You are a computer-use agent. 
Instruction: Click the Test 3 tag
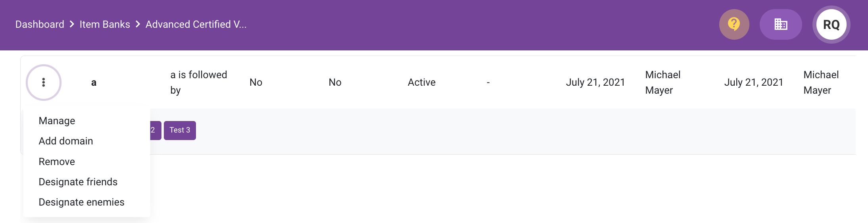click(180, 130)
